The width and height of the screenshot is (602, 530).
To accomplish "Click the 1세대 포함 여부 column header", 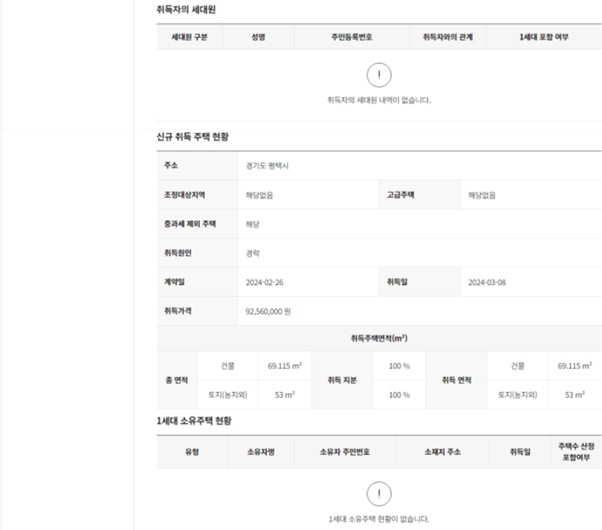I will (543, 36).
